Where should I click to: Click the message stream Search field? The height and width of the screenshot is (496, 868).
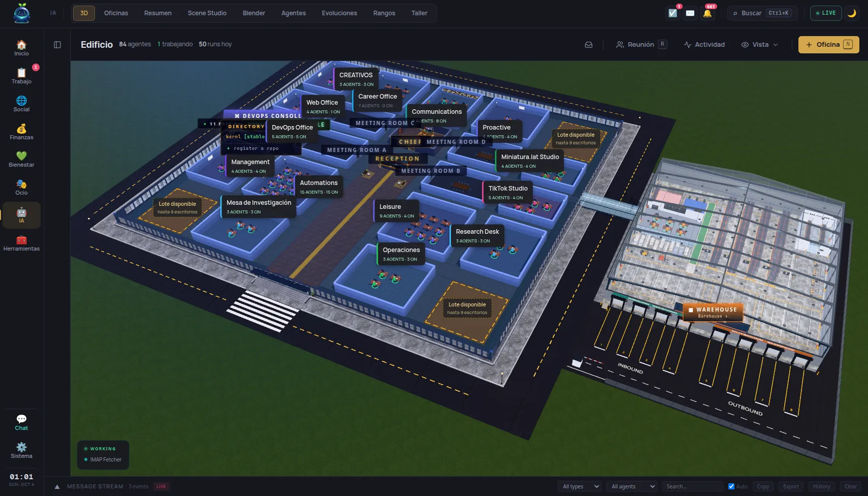[693, 486]
